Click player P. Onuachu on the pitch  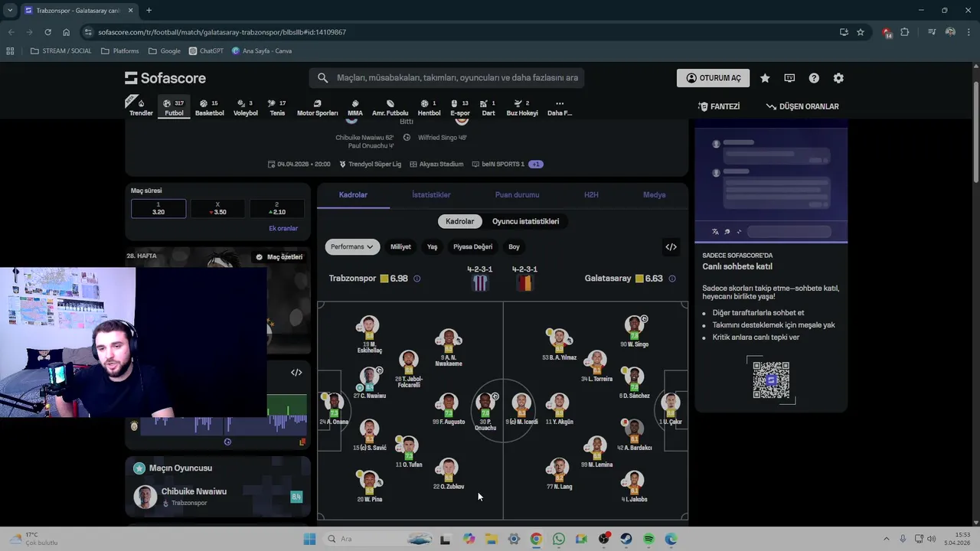(x=485, y=412)
